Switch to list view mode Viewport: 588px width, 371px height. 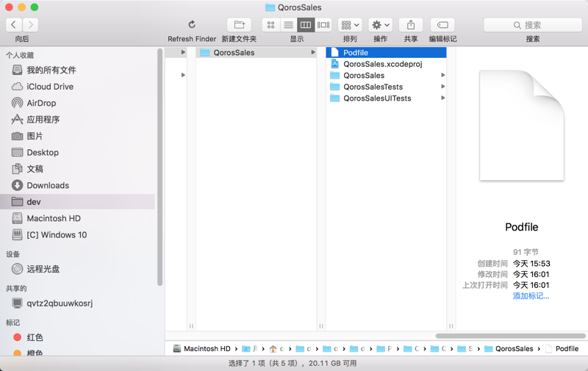pyautogui.click(x=288, y=25)
